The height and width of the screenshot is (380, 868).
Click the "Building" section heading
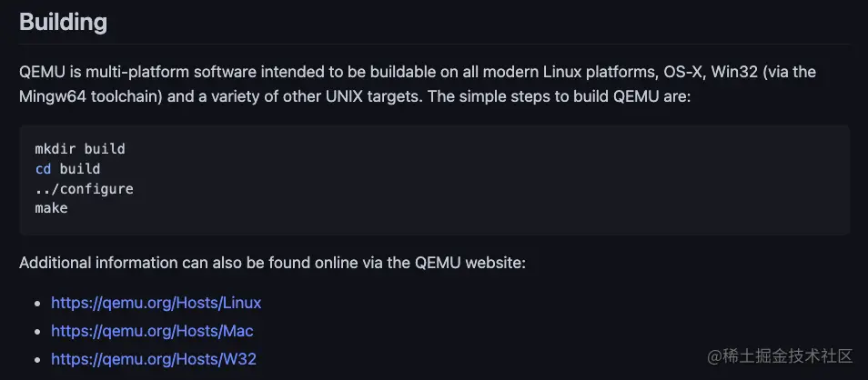63,23
